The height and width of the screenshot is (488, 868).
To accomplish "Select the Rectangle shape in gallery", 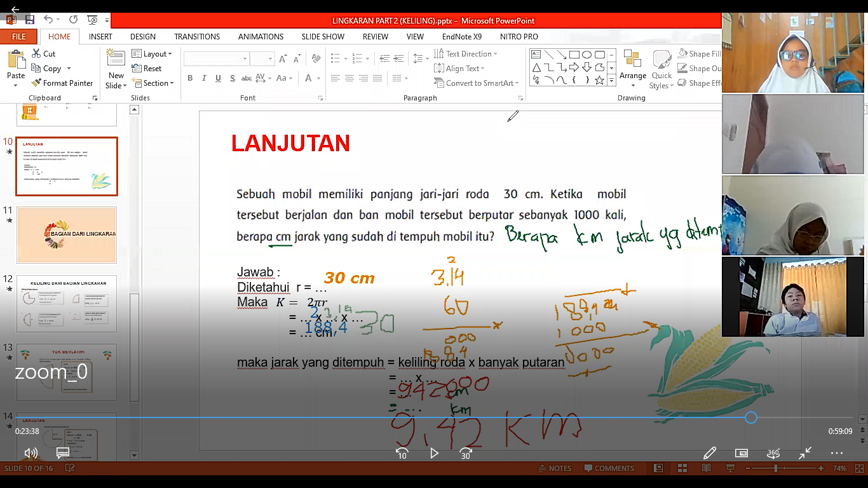I will 574,55.
